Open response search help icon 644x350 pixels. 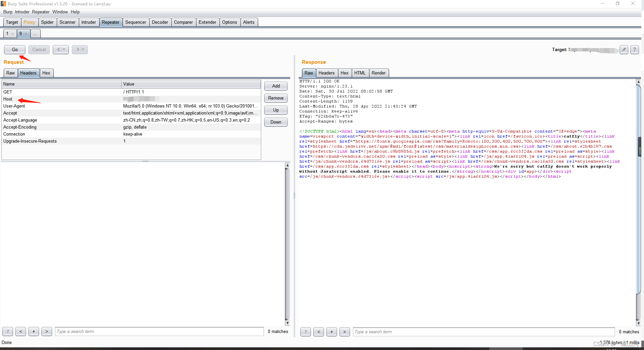(306, 332)
